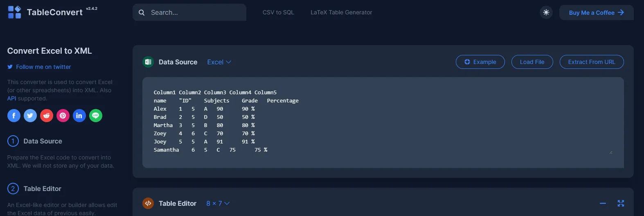Image resolution: width=644 pixels, height=216 pixels.
Task: Open the 8 × 7 table size dropdown
Action: pyautogui.click(x=218, y=203)
